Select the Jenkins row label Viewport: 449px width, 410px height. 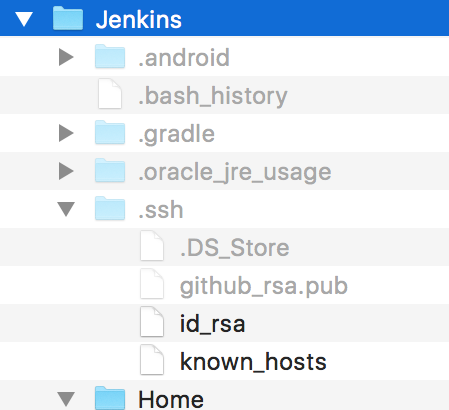(139, 20)
